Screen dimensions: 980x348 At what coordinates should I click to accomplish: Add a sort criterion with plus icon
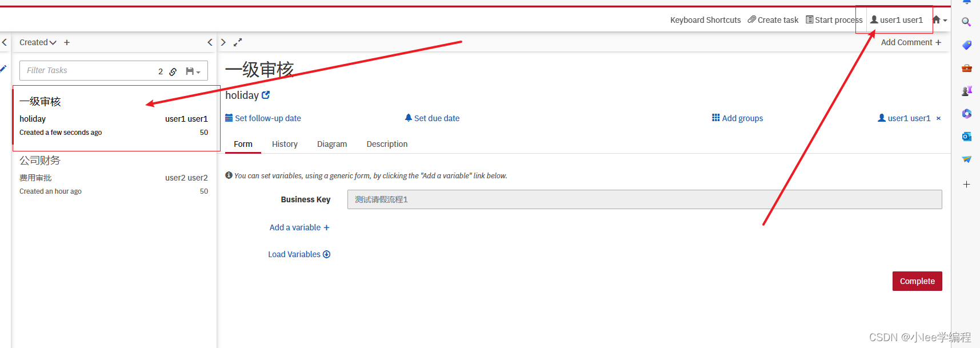(67, 42)
